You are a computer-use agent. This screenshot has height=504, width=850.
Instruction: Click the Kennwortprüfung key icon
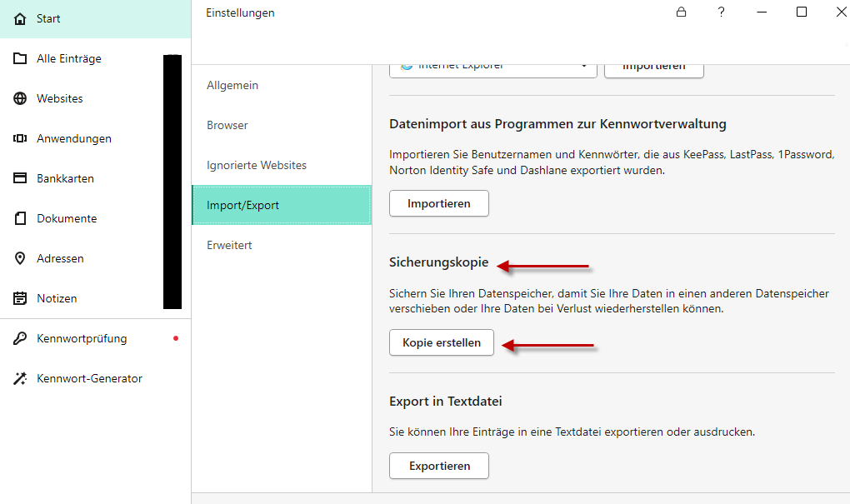(x=21, y=338)
